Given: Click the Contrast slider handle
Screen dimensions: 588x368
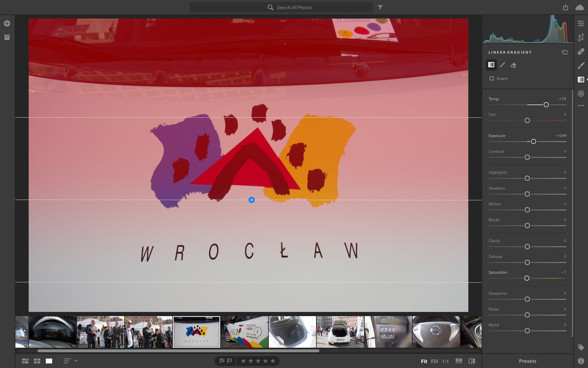Looking at the screenshot, I should coord(527,157).
